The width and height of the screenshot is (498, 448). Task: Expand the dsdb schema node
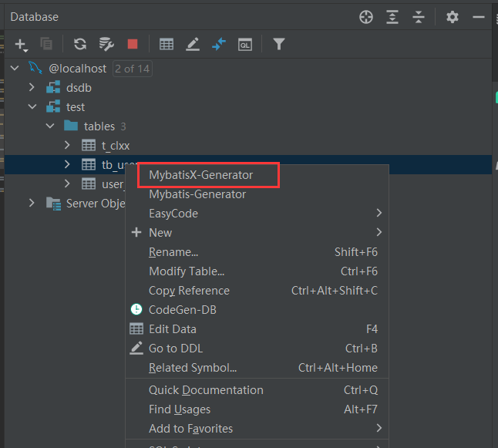point(32,87)
